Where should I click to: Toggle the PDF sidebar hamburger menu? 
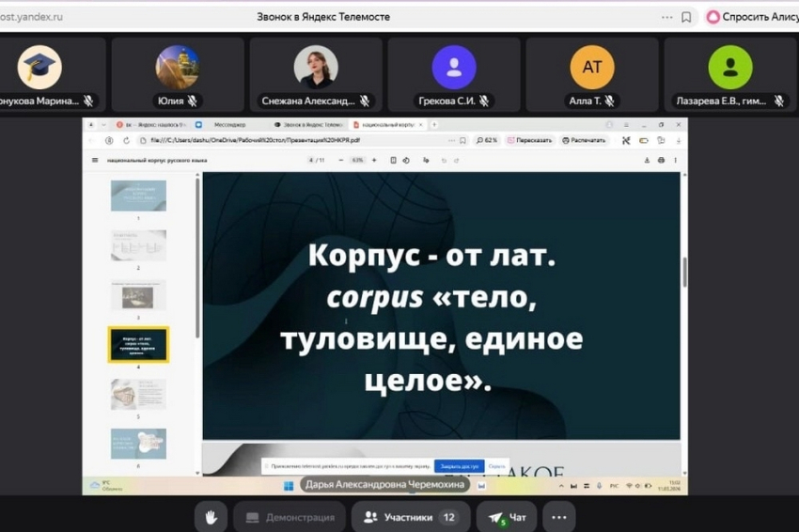coord(95,160)
